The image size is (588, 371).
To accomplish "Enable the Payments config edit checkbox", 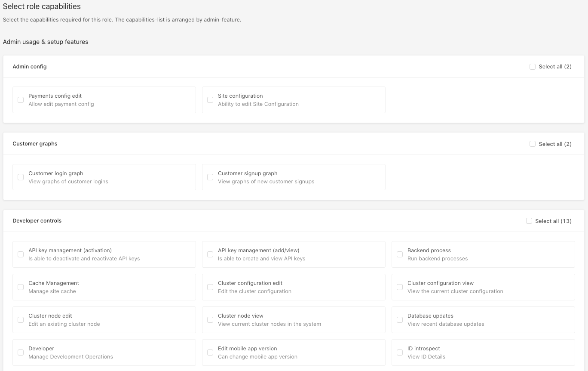I will coord(21,100).
